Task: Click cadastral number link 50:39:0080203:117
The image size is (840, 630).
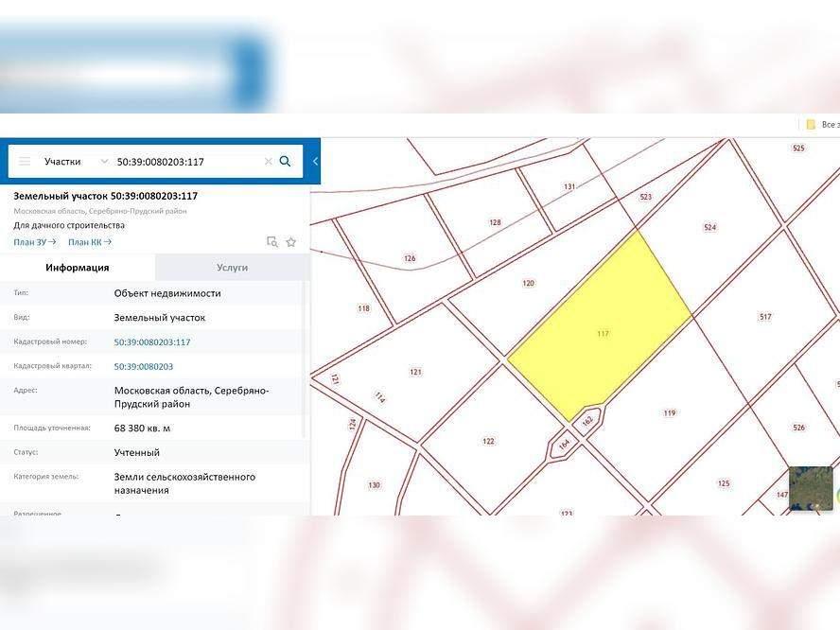Action: 152,342
